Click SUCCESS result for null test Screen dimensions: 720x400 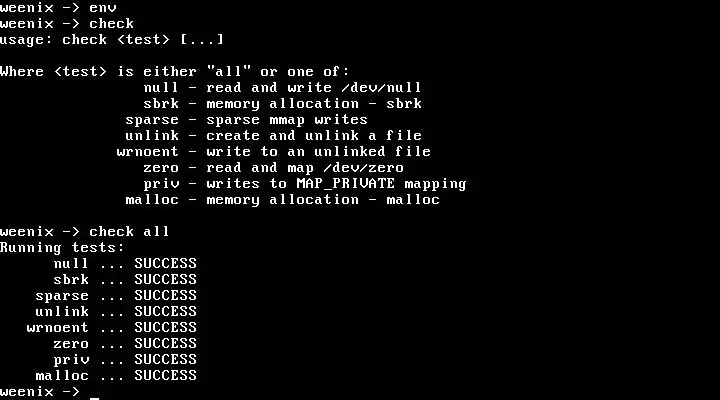coord(165,264)
